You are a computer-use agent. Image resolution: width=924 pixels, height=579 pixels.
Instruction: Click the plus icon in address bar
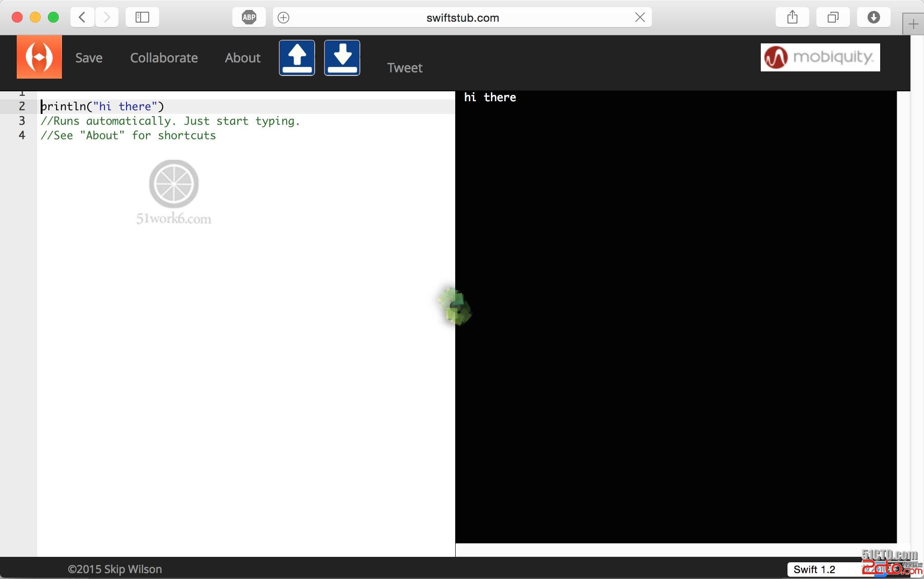coord(283,17)
